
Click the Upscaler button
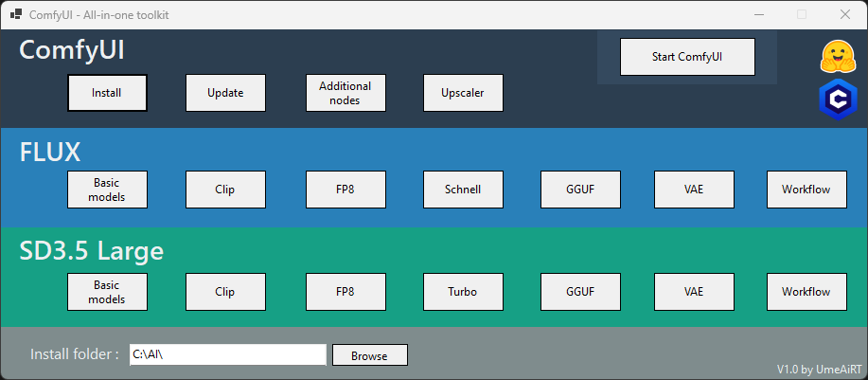tap(463, 93)
